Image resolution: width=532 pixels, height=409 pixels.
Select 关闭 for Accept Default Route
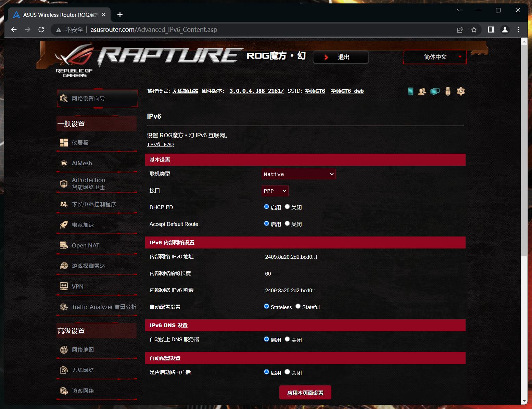[287, 223]
